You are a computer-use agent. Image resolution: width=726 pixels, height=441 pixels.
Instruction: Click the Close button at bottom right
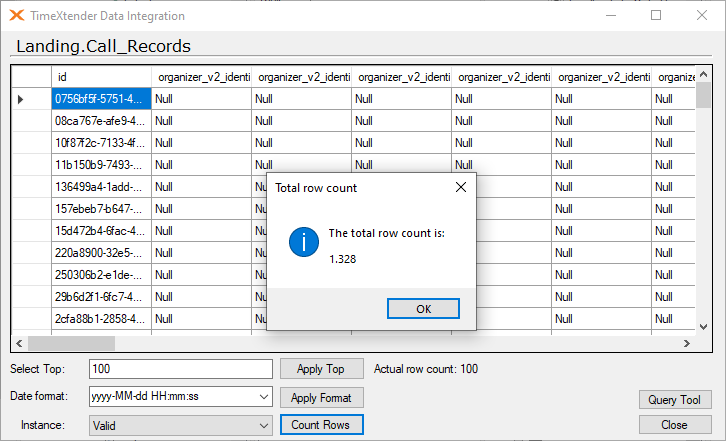pyautogui.click(x=675, y=425)
